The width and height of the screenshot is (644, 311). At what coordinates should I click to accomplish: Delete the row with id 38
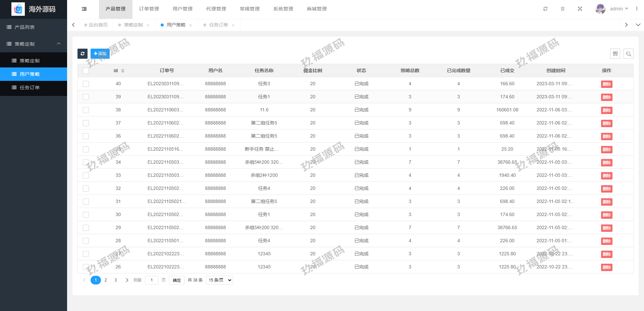click(x=606, y=110)
